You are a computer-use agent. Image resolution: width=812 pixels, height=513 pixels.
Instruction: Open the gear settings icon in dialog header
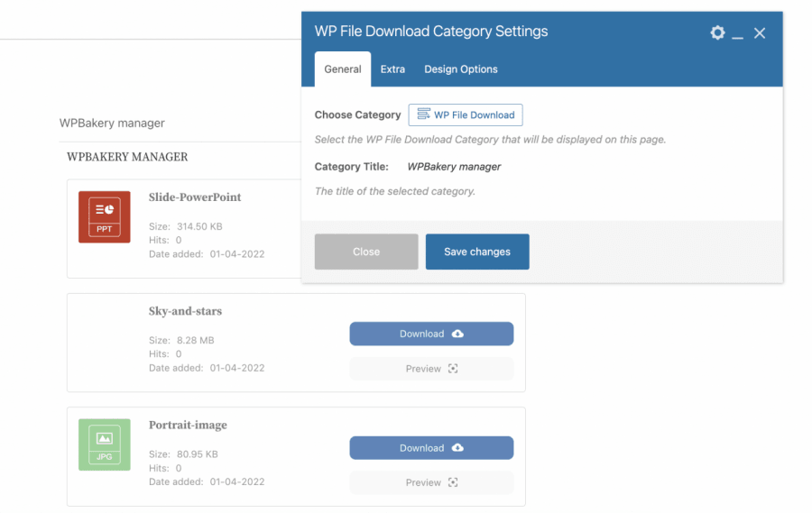[x=717, y=32]
